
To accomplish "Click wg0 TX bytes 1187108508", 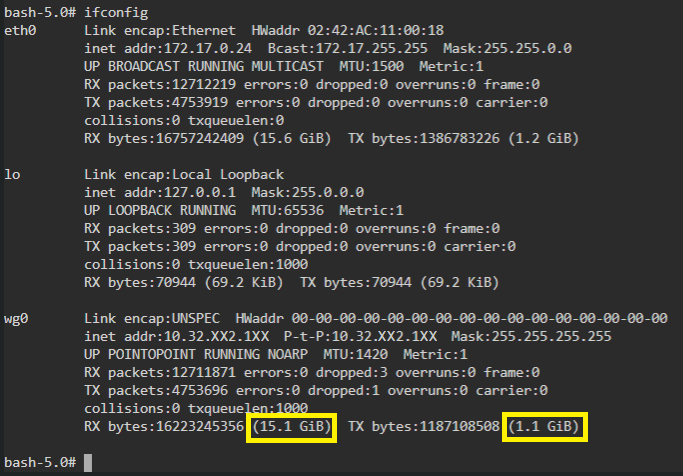I will (x=424, y=427).
